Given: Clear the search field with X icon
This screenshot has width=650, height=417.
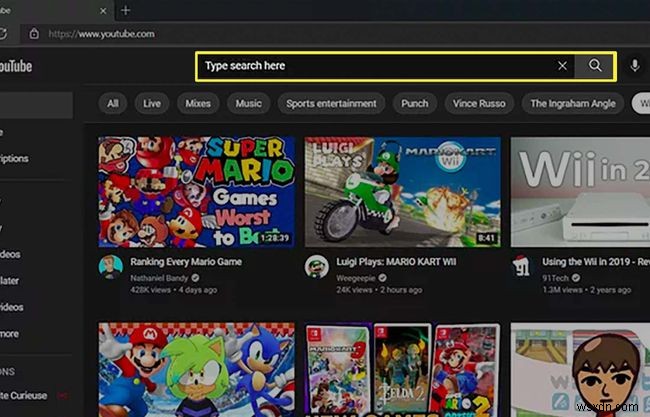Looking at the screenshot, I should (562, 65).
